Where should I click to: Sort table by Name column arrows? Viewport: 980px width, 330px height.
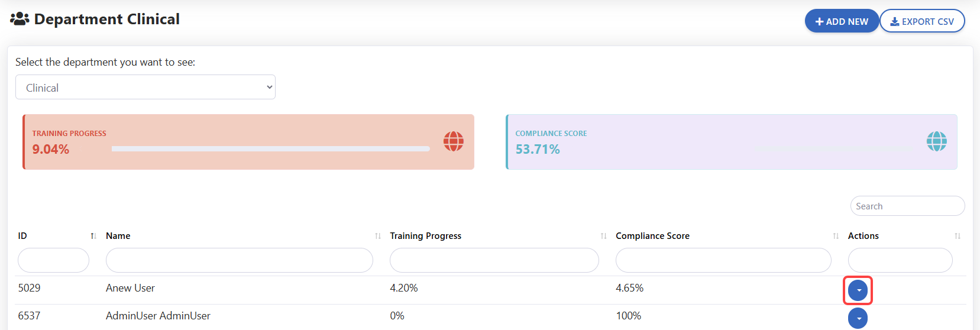(x=378, y=236)
